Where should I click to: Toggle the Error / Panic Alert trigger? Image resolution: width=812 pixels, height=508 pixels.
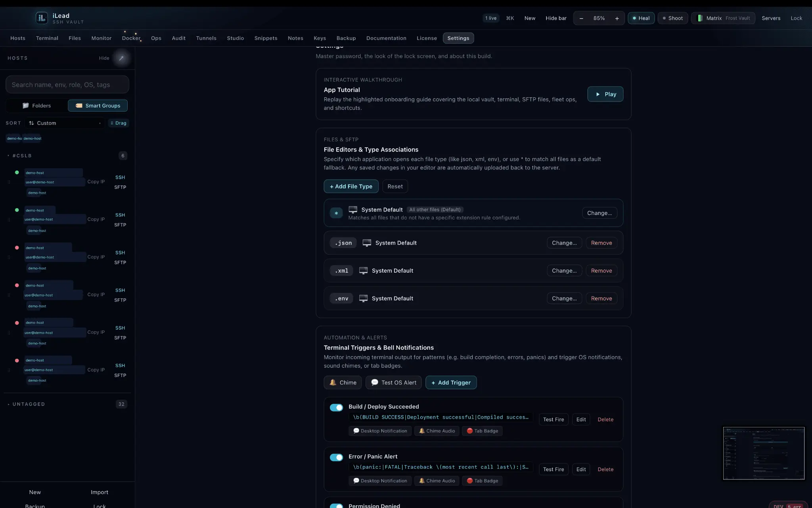click(336, 458)
